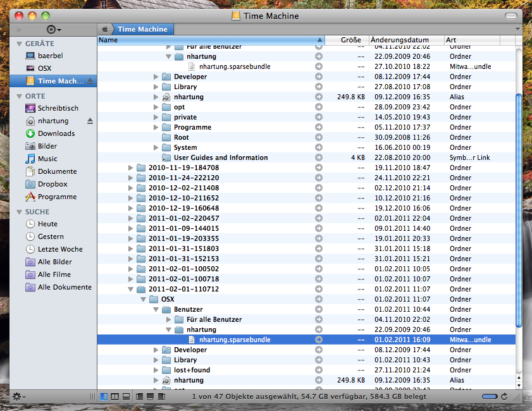Click the circled arrow for 2010-11-24-222120
Viewport: 532px width, 411px height.
319,178
